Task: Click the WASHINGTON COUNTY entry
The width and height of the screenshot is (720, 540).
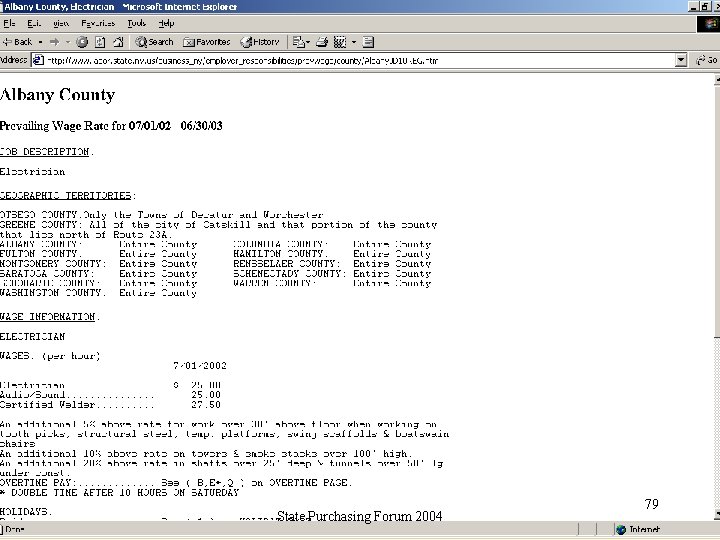Action: point(99,292)
